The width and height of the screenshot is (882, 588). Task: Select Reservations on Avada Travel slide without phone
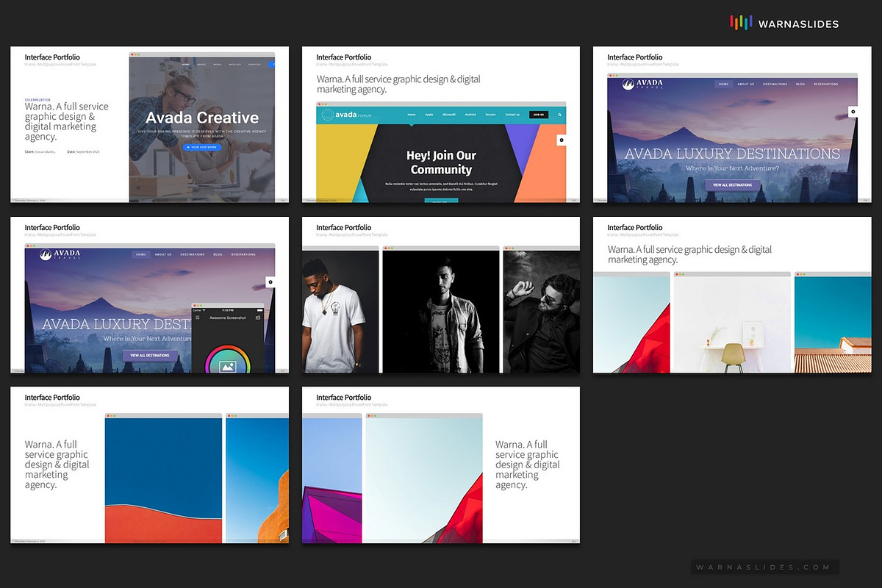tap(826, 85)
